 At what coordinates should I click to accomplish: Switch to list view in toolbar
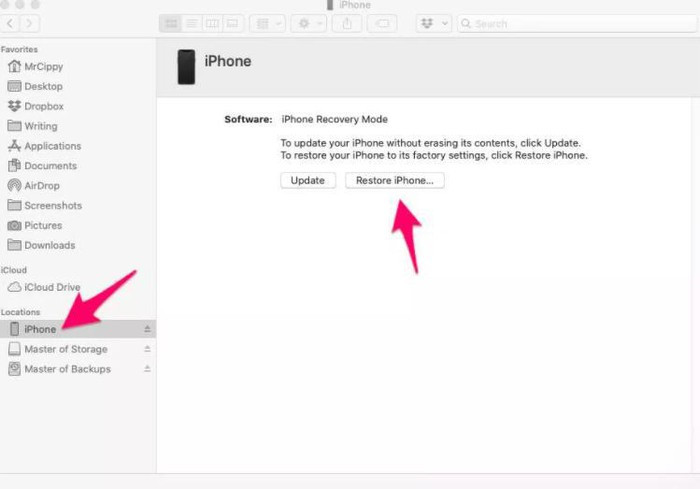(x=191, y=23)
